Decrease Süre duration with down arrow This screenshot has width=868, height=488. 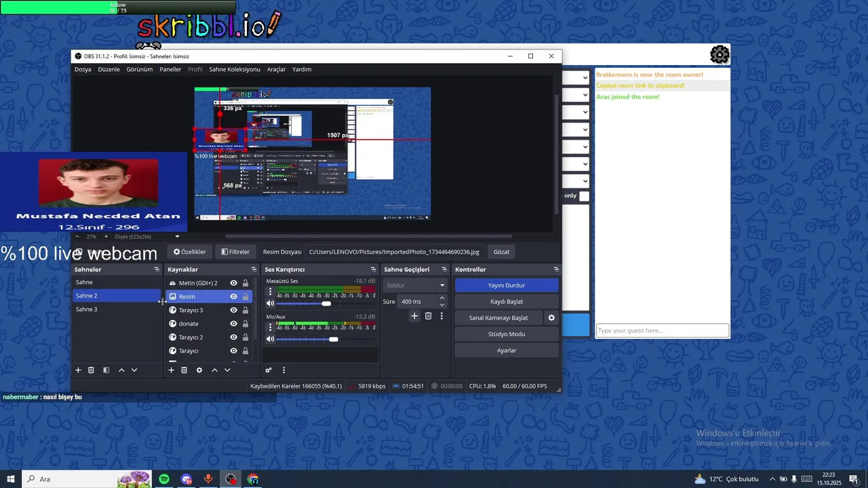coord(442,305)
